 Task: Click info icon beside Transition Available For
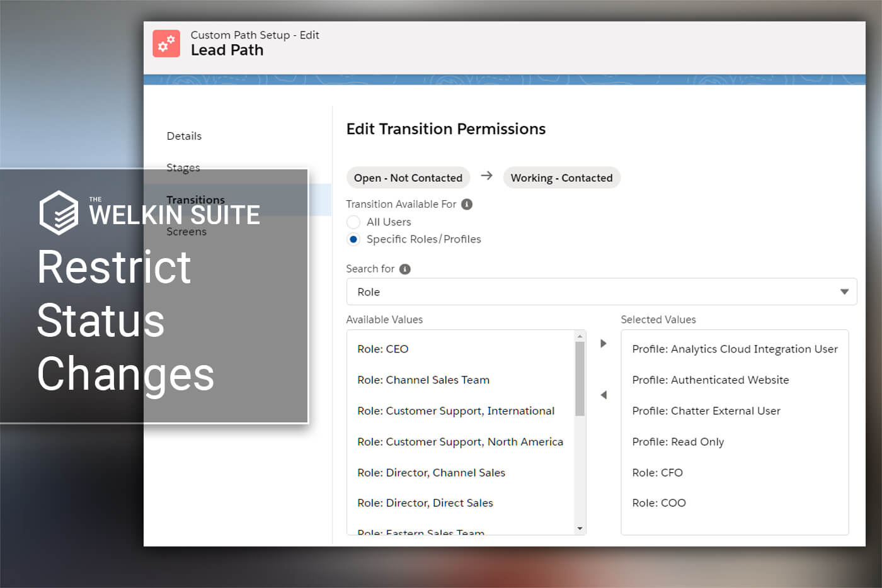tap(467, 204)
